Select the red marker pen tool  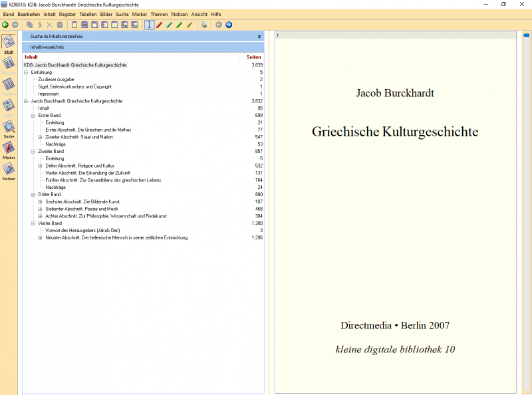(160, 25)
